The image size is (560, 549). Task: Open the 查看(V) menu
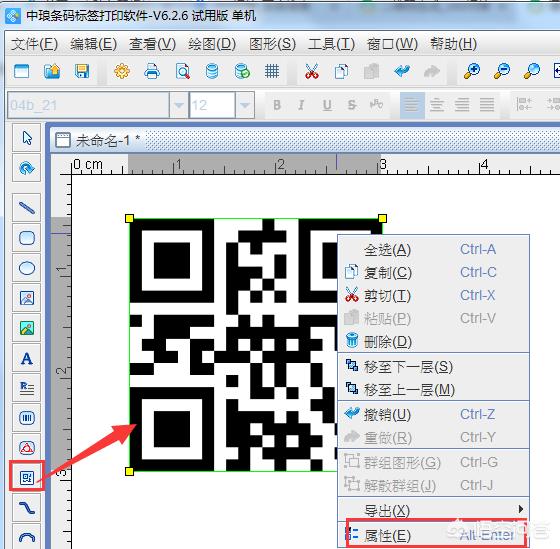152,44
